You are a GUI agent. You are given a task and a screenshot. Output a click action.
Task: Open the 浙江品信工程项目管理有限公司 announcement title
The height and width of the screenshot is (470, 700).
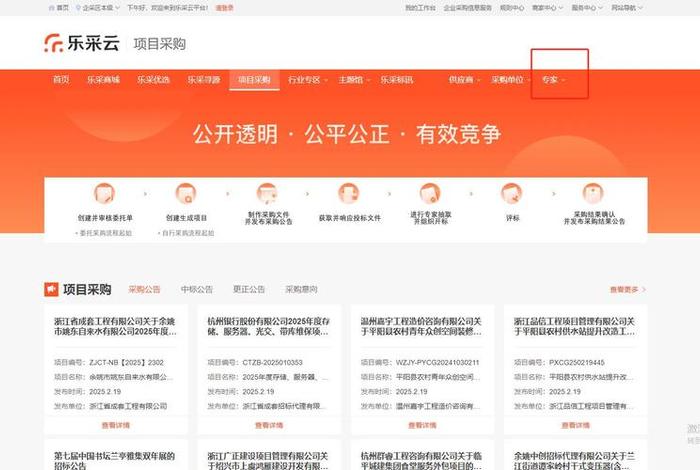[575, 326]
